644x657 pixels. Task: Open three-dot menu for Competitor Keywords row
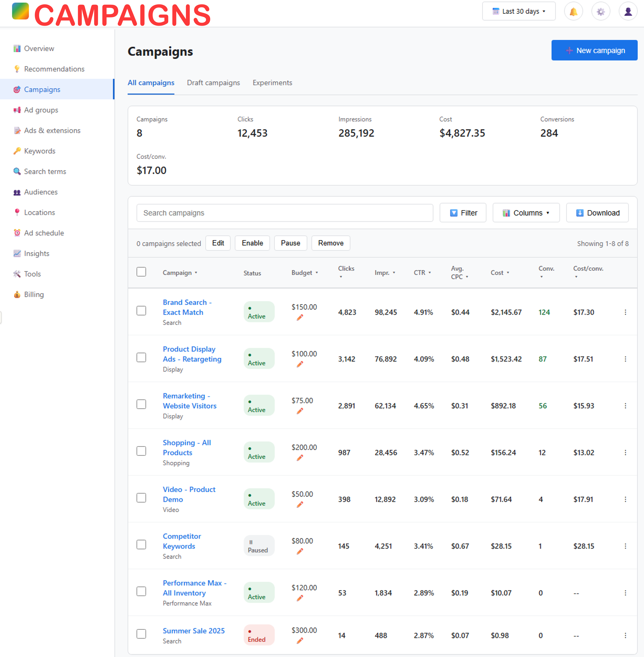tap(625, 546)
